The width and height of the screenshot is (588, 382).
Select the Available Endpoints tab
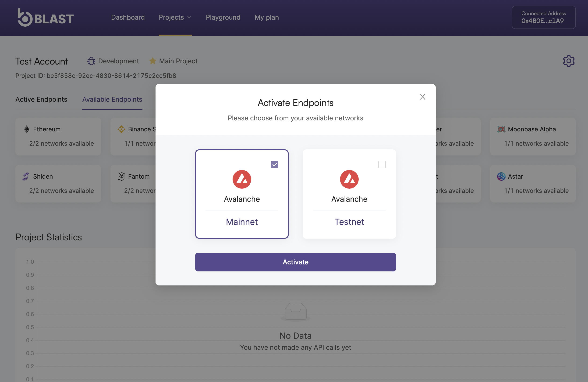point(112,99)
